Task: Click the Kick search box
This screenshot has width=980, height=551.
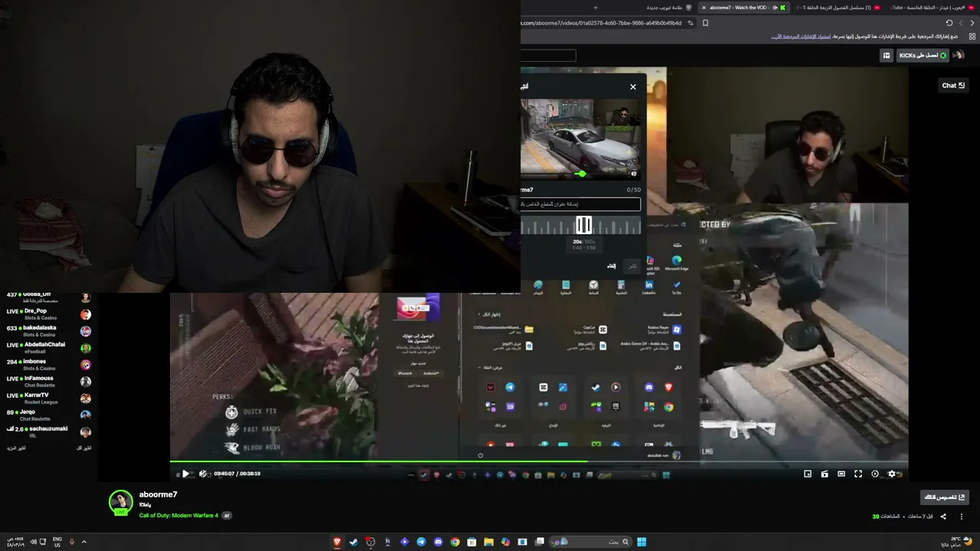Action: coord(548,55)
